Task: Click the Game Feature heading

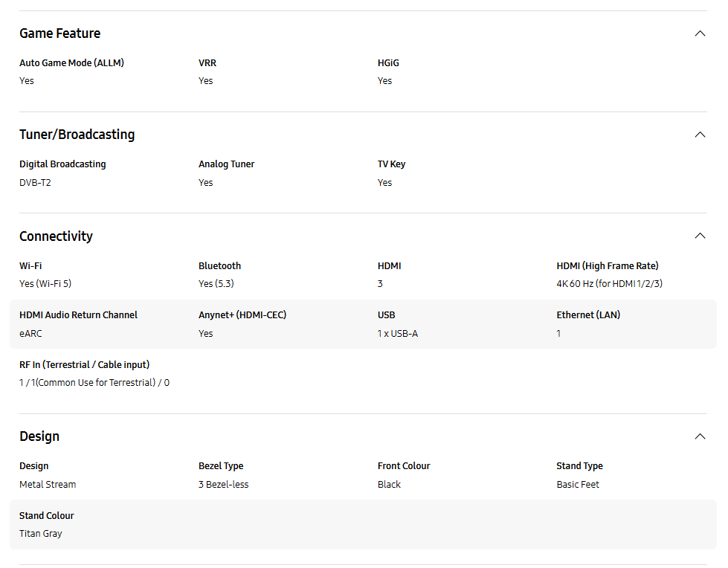Action: tap(60, 33)
